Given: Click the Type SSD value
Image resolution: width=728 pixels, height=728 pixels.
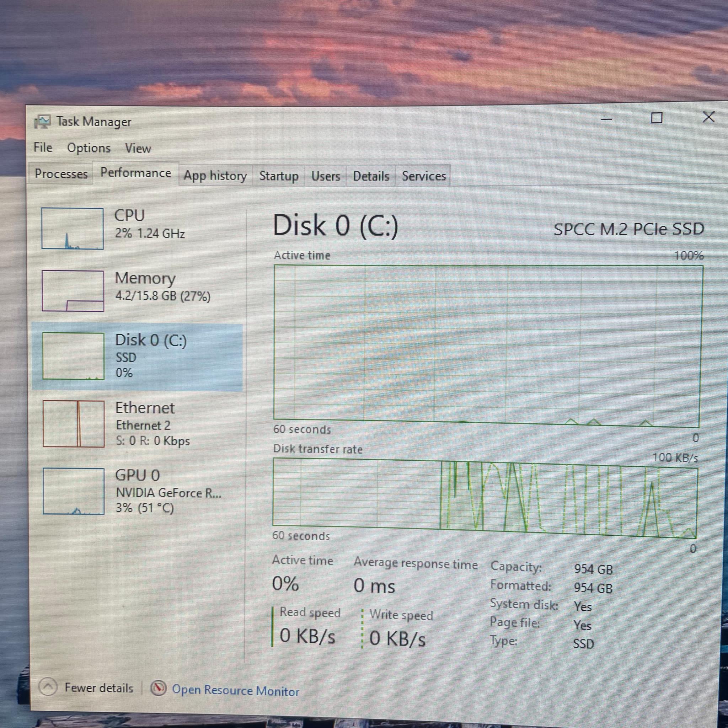Looking at the screenshot, I should (583, 644).
